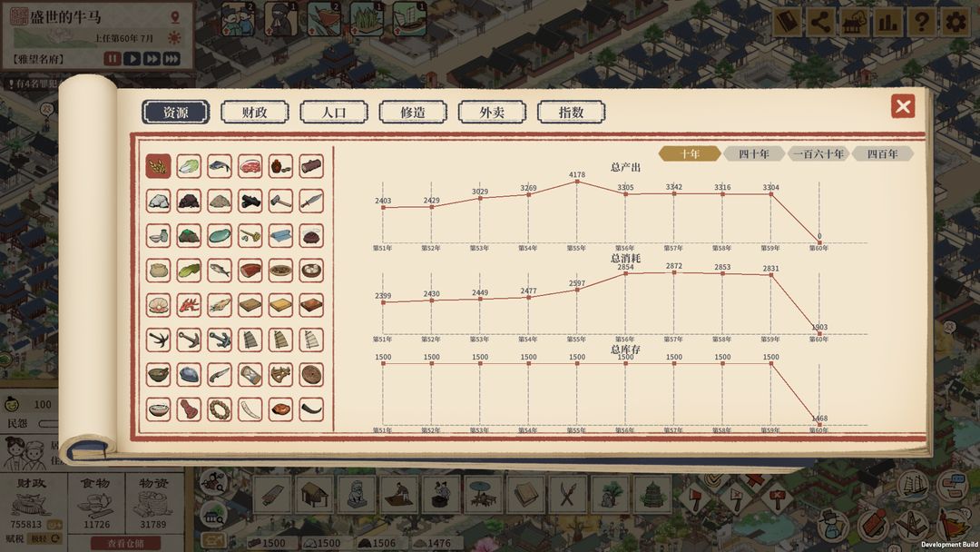The width and height of the screenshot is (980, 552).
Task: Select the blue cloth roll resource icon
Action: (280, 235)
